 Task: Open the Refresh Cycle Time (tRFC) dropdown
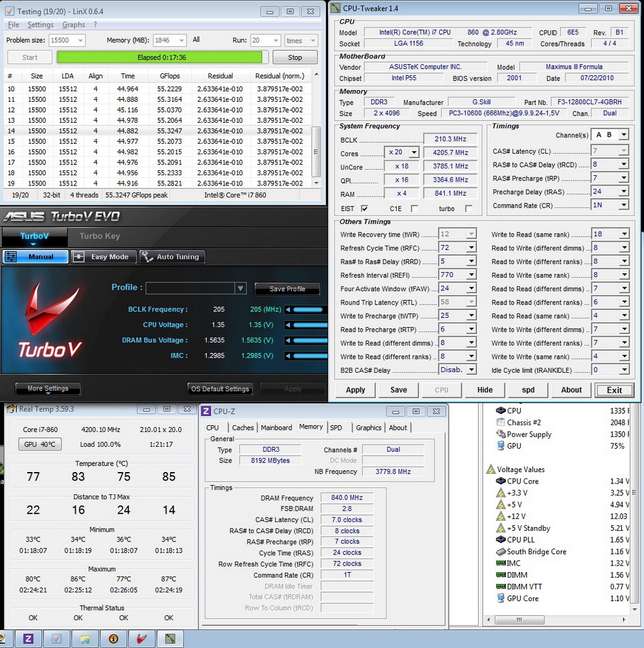pos(471,247)
